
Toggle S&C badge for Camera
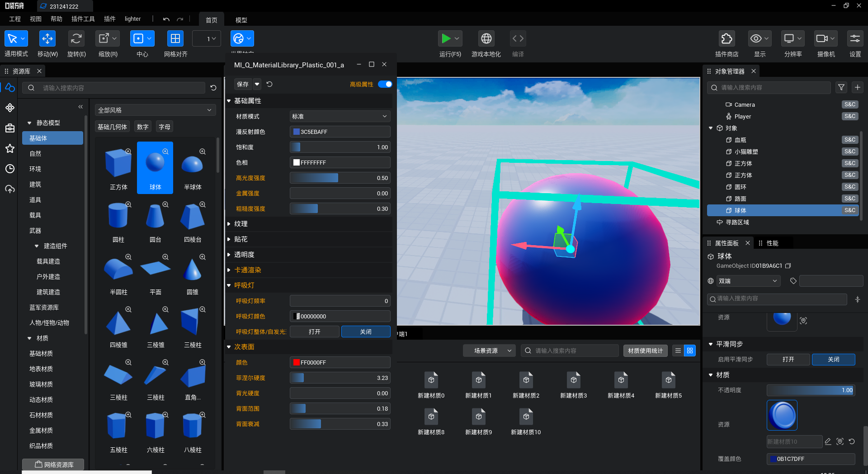click(850, 104)
